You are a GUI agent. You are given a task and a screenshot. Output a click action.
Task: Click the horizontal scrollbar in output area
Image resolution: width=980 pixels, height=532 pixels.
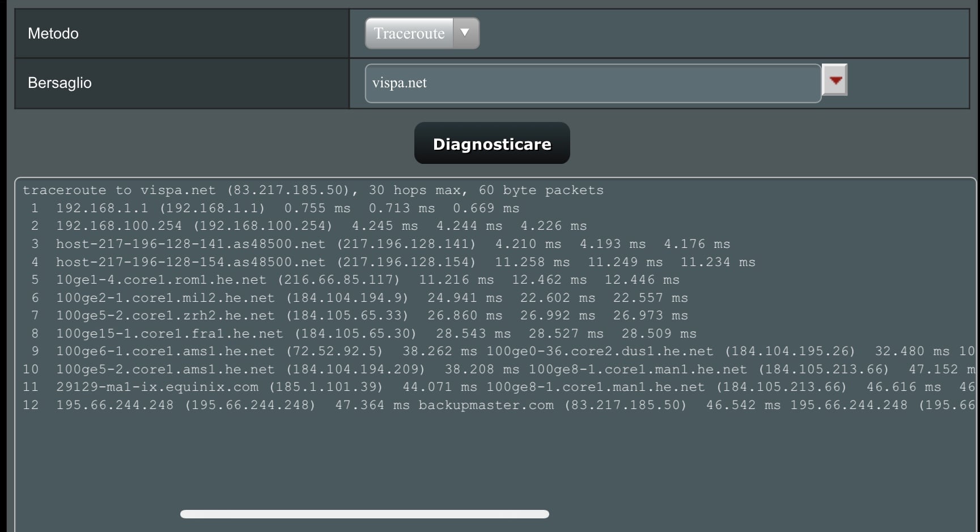(364, 514)
